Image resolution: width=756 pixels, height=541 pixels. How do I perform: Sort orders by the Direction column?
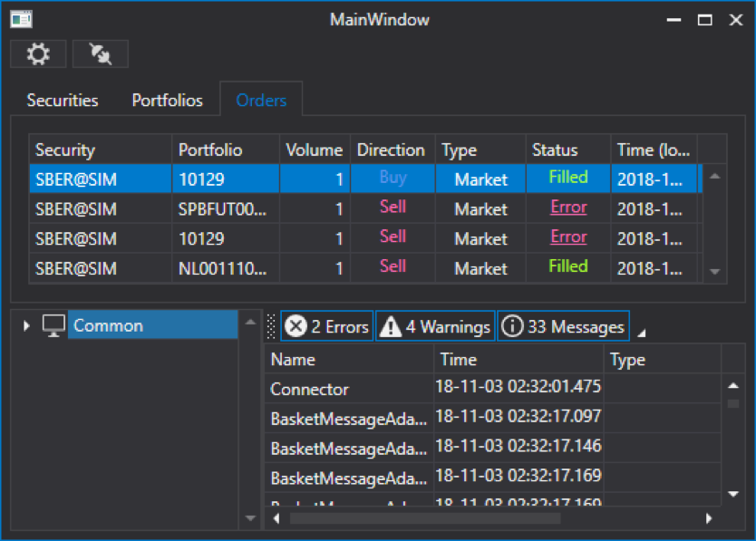[392, 150]
